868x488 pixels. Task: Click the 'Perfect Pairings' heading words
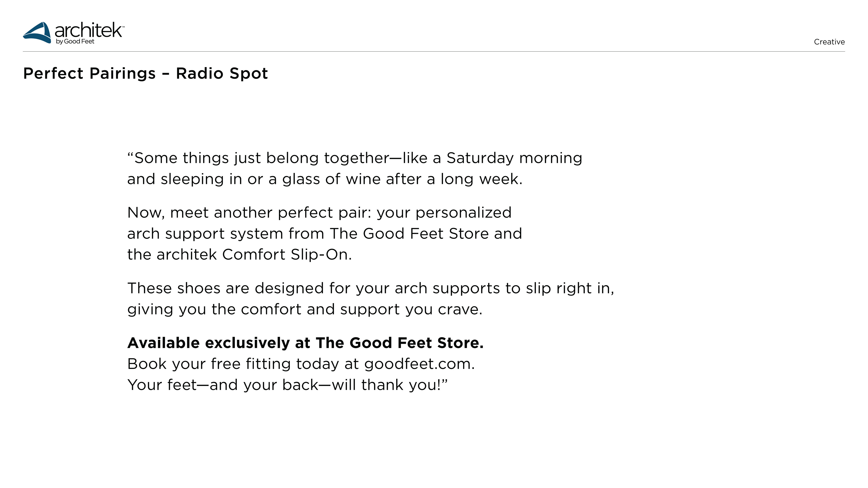[89, 73]
